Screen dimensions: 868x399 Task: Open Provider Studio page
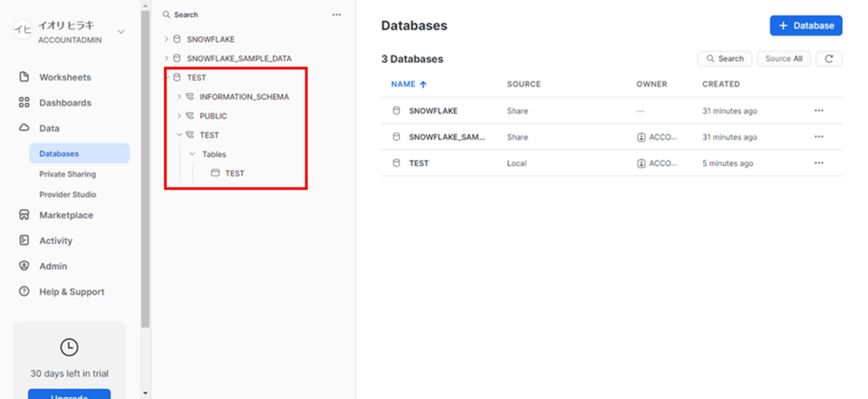67,194
